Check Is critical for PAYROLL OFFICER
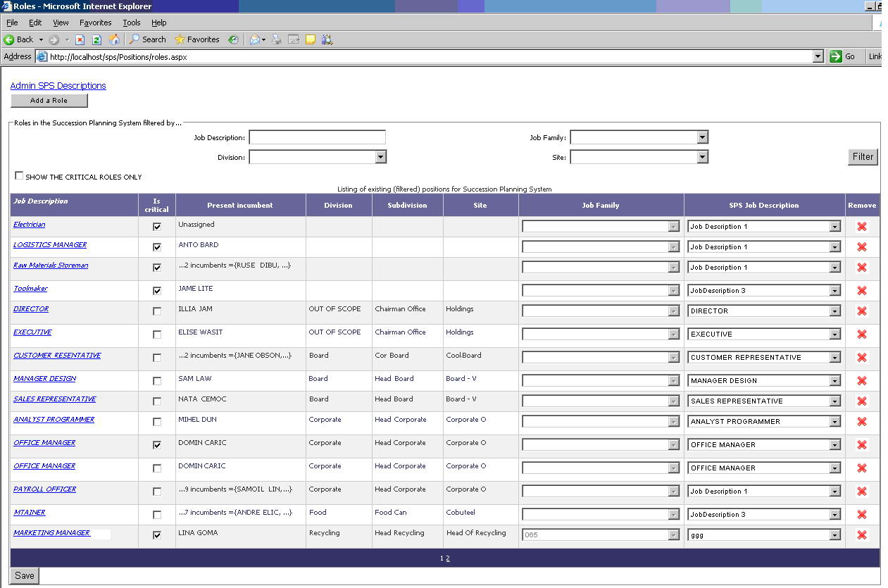The image size is (888, 588). click(157, 492)
